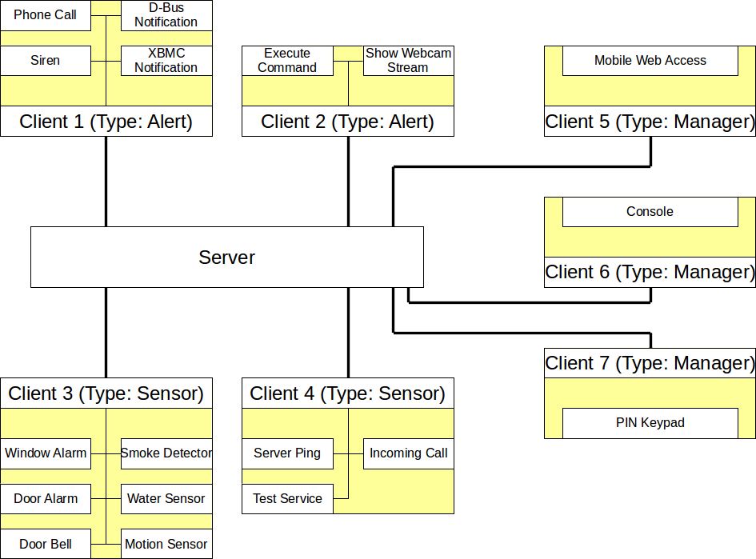Screen dimensions: 756x559
Task: Click the Phone Call box
Action: pyautogui.click(x=46, y=15)
